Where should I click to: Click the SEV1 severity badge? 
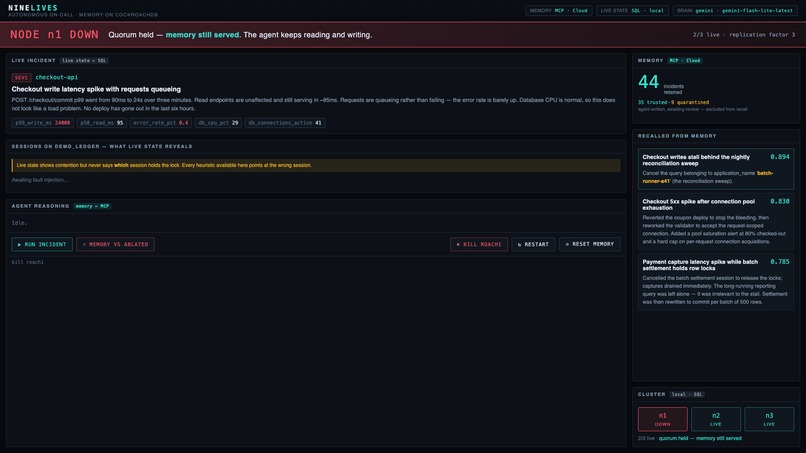pos(21,78)
